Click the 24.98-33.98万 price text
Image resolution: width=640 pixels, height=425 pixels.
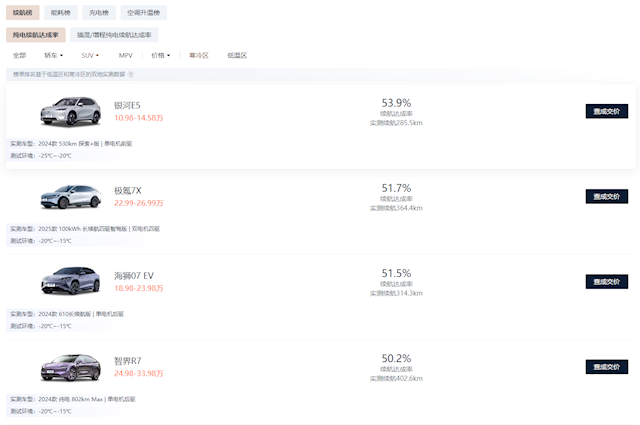(139, 374)
